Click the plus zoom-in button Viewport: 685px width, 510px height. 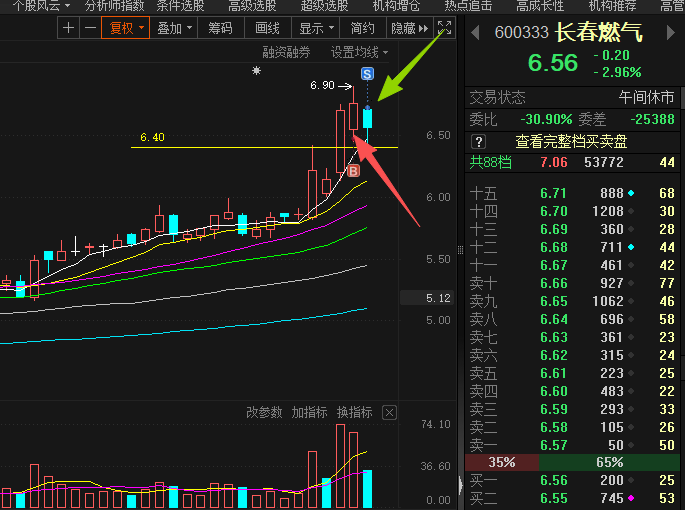click(x=68, y=28)
